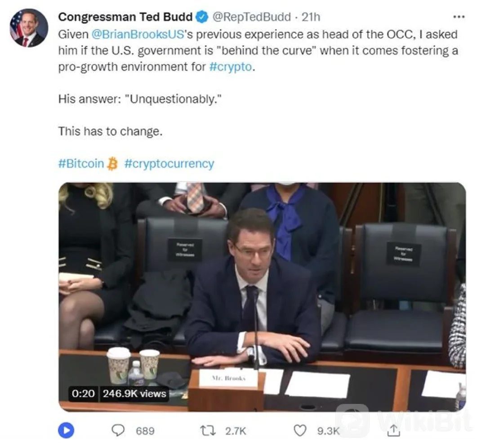The width and height of the screenshot is (481, 448).
Task: Open the #cryptocurrency hashtag
Action: point(169,164)
